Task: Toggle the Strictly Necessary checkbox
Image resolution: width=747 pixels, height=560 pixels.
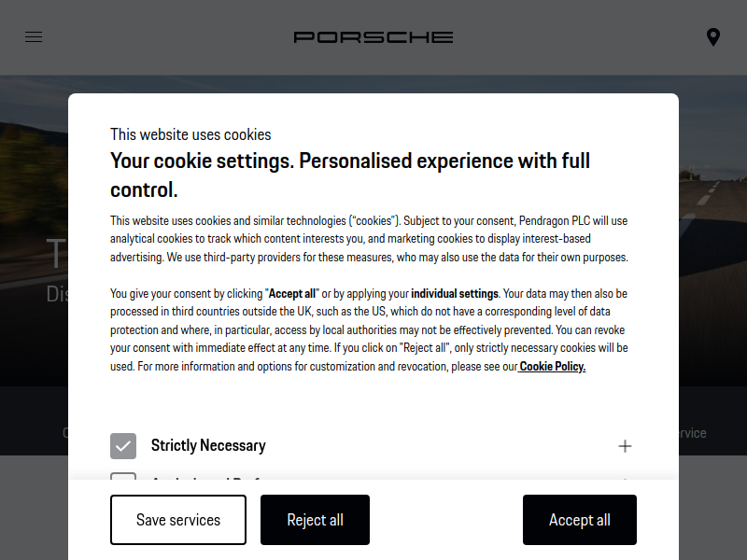Action: (123, 446)
